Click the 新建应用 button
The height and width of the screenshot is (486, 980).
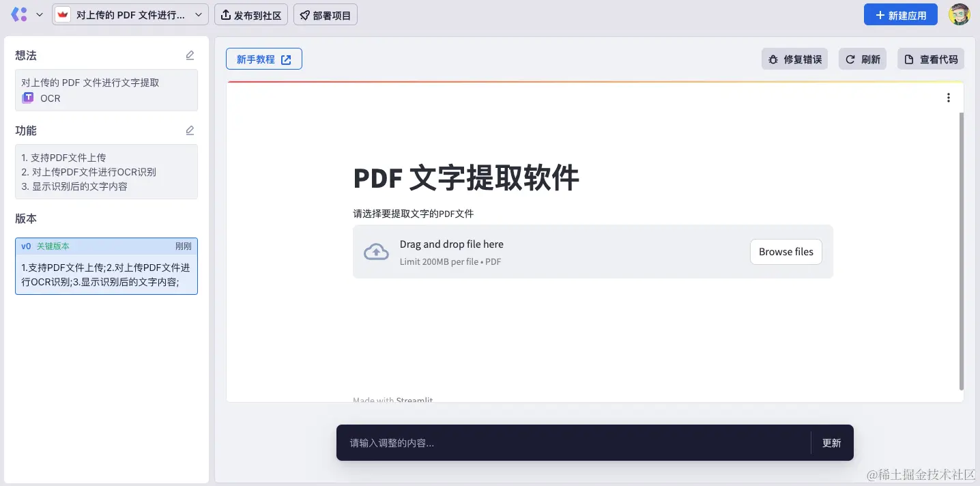click(900, 15)
